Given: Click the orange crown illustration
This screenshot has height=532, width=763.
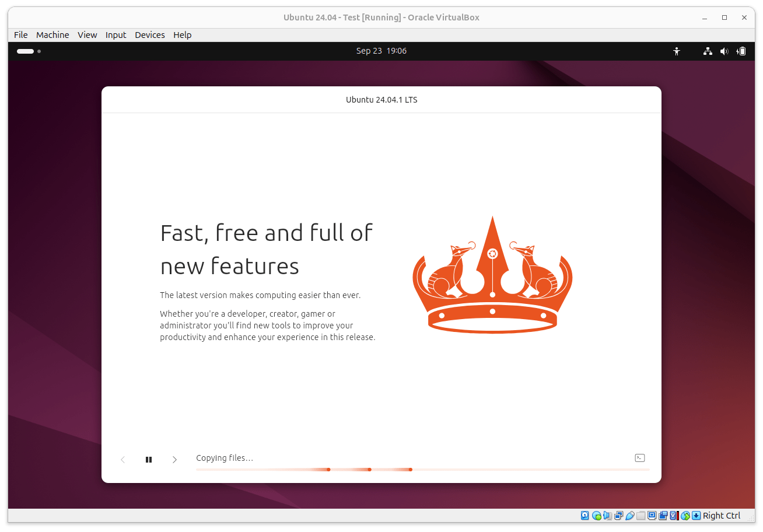Looking at the screenshot, I should tap(492, 275).
